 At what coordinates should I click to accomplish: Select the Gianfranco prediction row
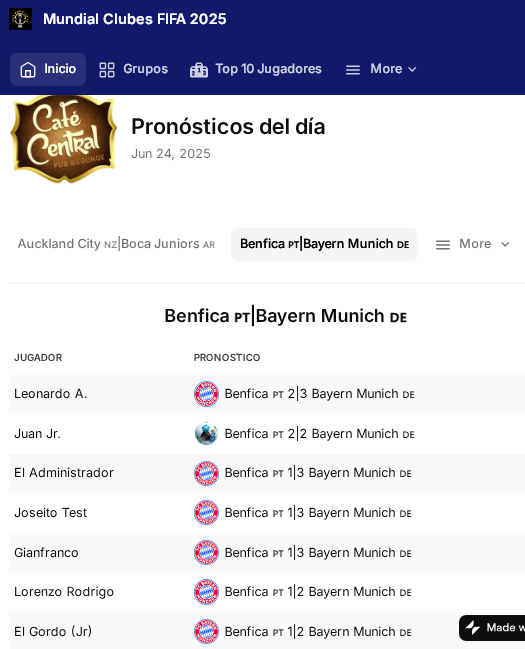[x=267, y=553]
